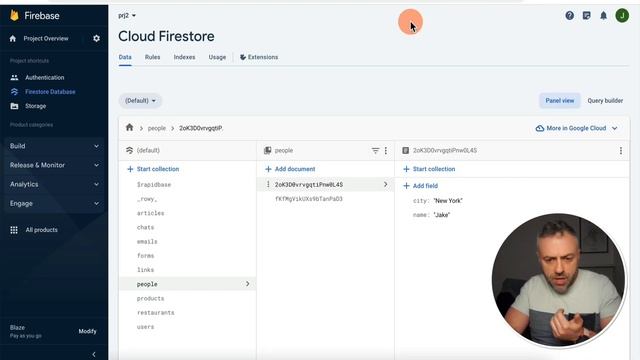Open people collection three-dot menu

386,151
